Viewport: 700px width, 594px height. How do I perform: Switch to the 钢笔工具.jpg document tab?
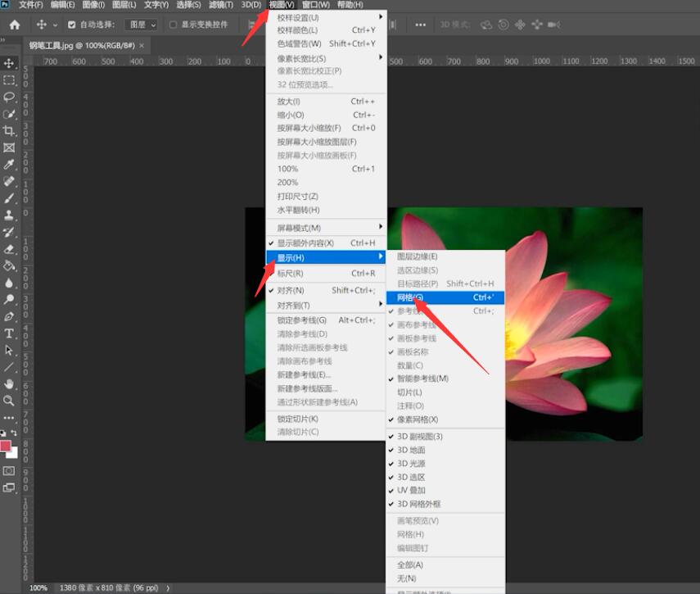pyautogui.click(x=82, y=46)
